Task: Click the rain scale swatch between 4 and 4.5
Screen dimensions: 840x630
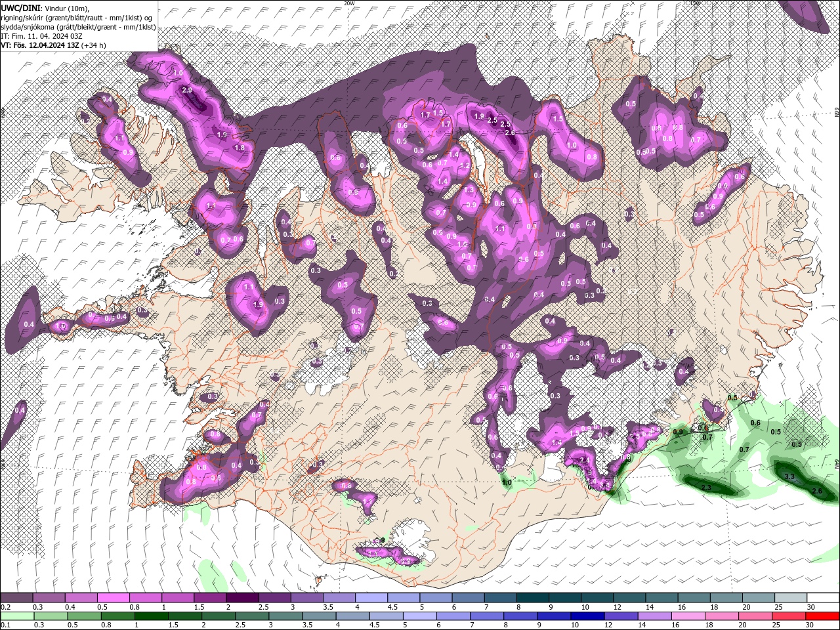Action: tap(353, 616)
